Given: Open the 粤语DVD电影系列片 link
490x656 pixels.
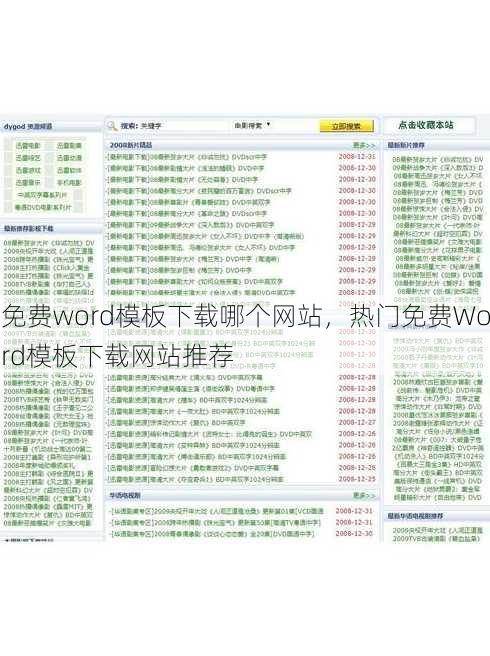Looking at the screenshot, I should [x=43, y=207].
